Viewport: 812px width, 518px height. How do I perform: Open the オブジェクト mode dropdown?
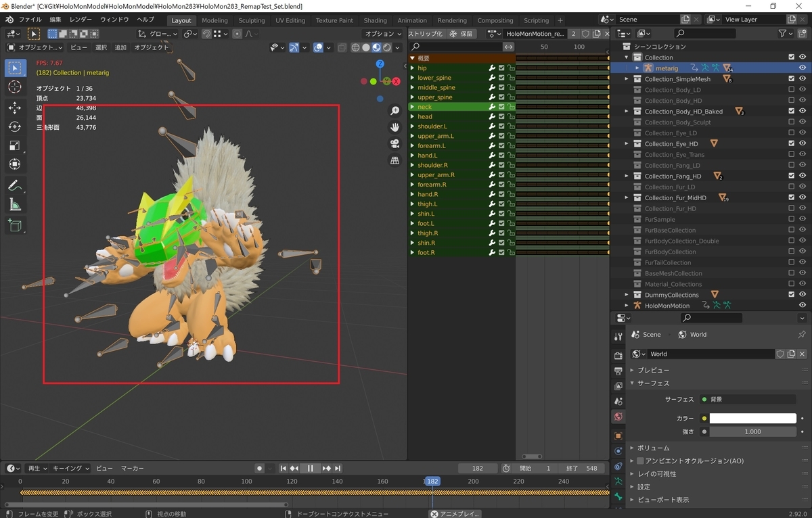point(35,47)
